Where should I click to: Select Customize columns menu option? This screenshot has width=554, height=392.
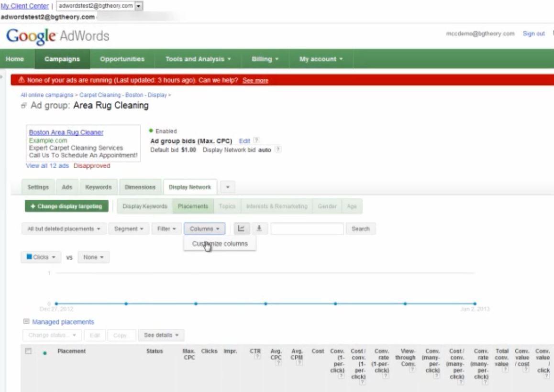point(220,244)
